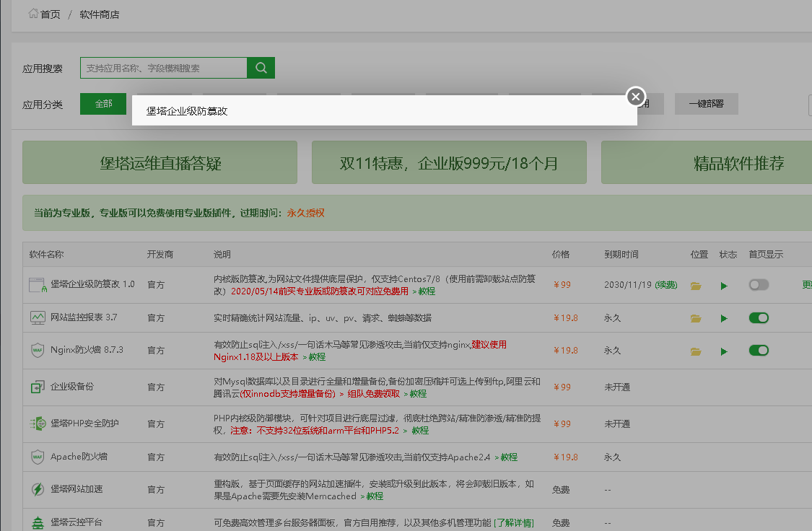Click the 到期时间 column header
The width and height of the screenshot is (812, 531).
click(621, 254)
